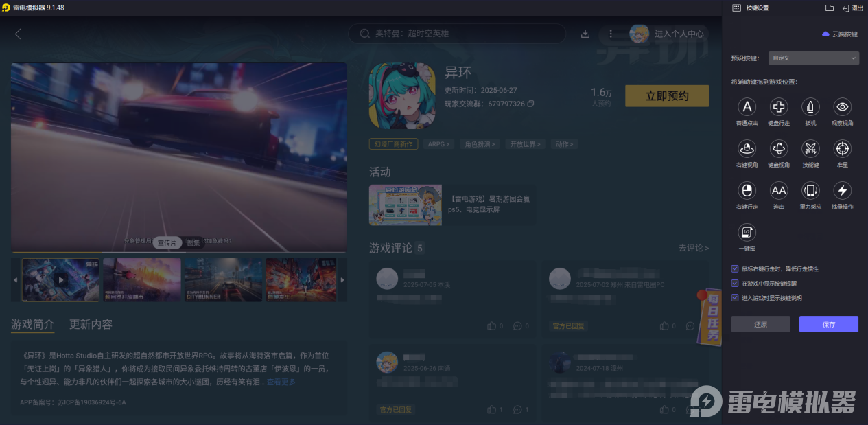Toggle 进入游戏时显示按键说明 checkbox

tap(735, 296)
